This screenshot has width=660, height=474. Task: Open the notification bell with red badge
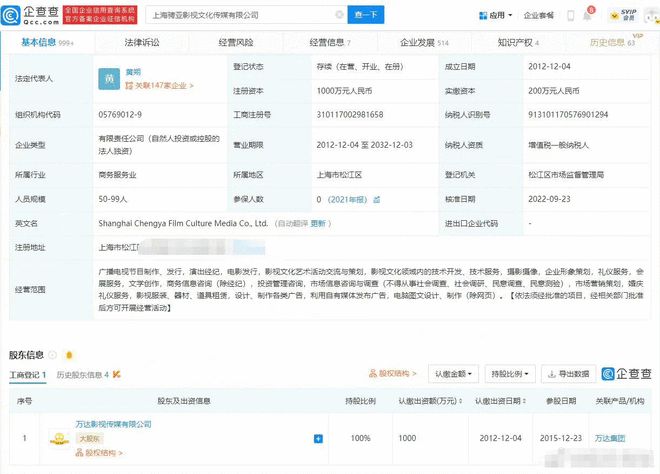[x=588, y=14]
